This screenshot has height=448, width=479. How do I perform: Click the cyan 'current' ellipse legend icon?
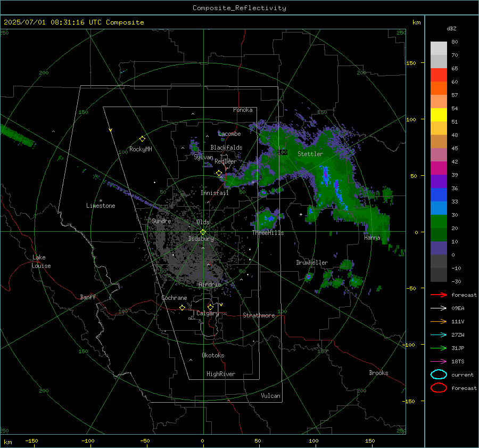point(439,374)
